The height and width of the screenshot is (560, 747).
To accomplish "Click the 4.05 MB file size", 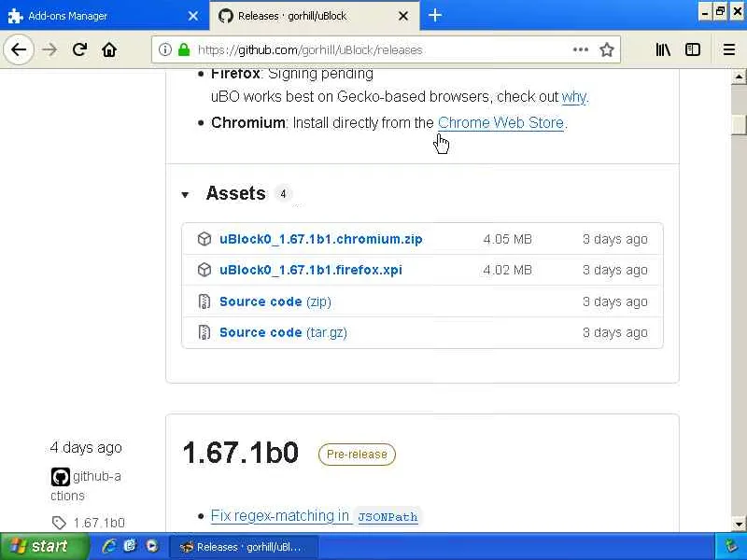I will (x=507, y=239).
